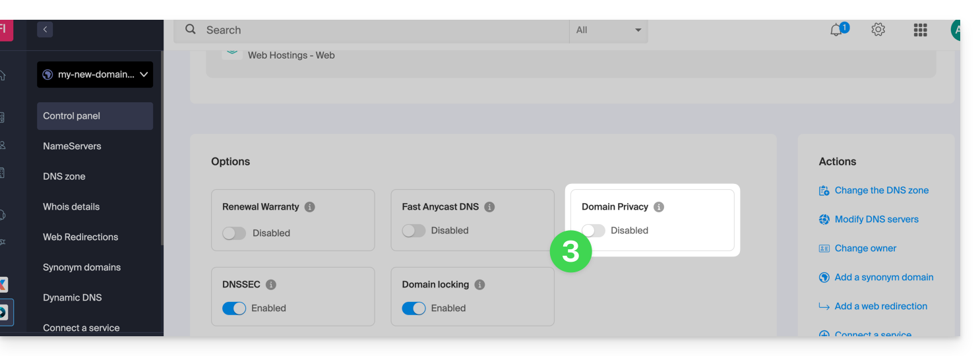
Task: Collapse the sidebar with the chevron button
Action: 45,29
